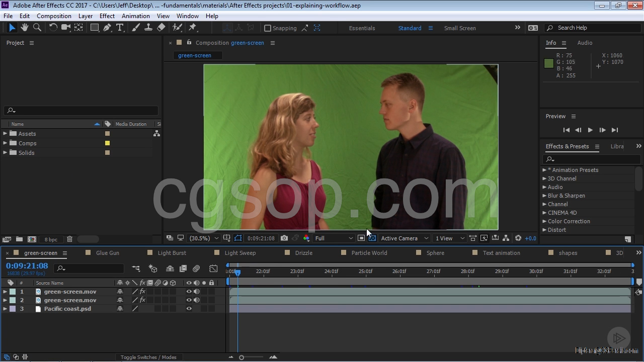This screenshot has width=644, height=362.
Task: Open the Active Camera dropdown
Action: point(405,238)
